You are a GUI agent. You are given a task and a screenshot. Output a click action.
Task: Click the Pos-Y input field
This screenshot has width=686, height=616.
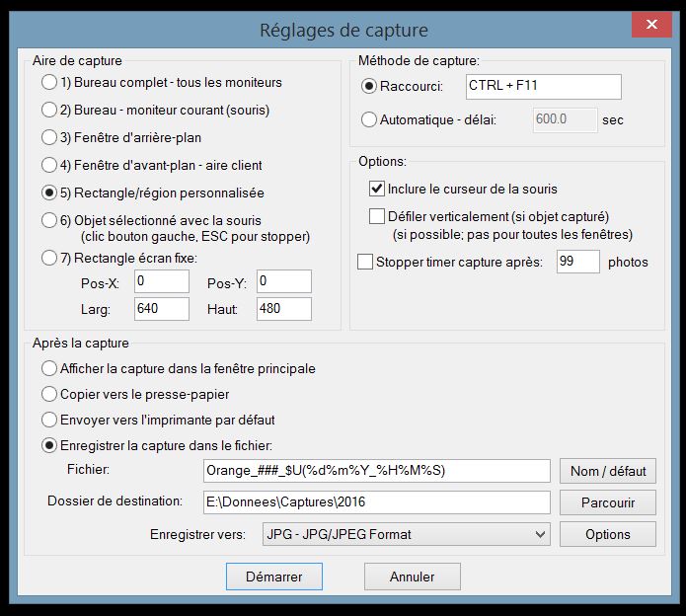[284, 281]
